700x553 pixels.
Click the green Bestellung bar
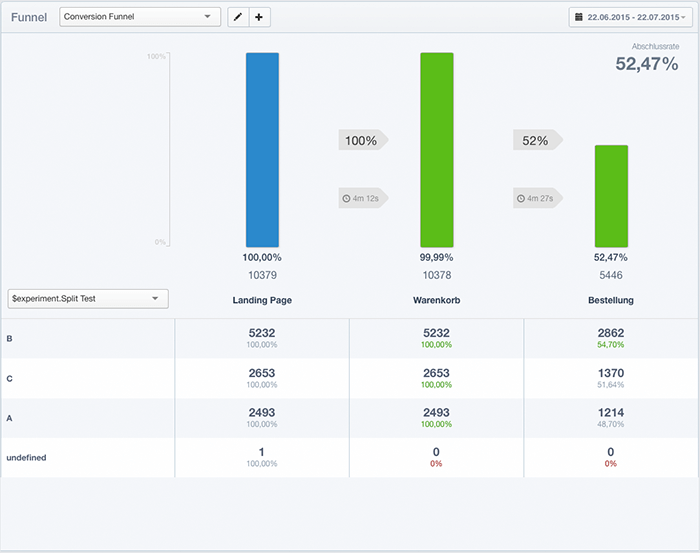pos(611,196)
